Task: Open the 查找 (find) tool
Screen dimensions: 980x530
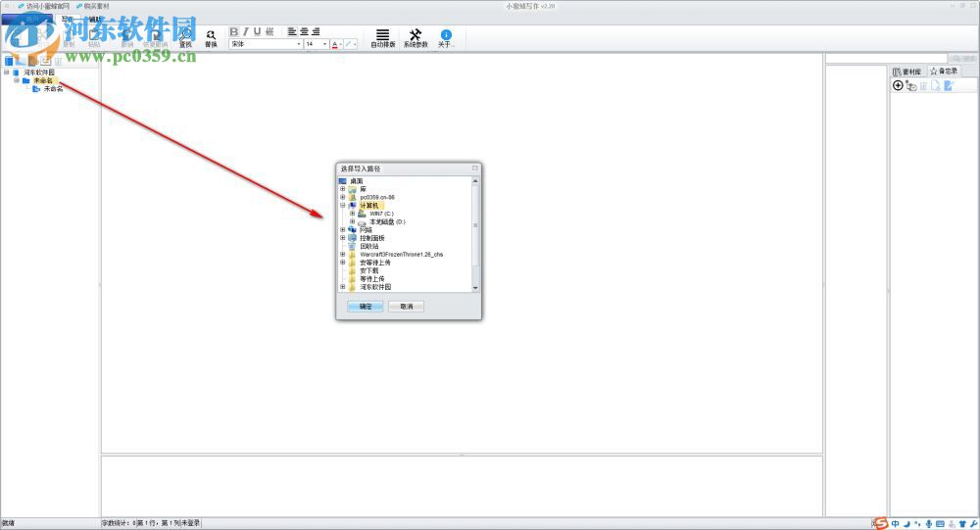Action: 185,39
